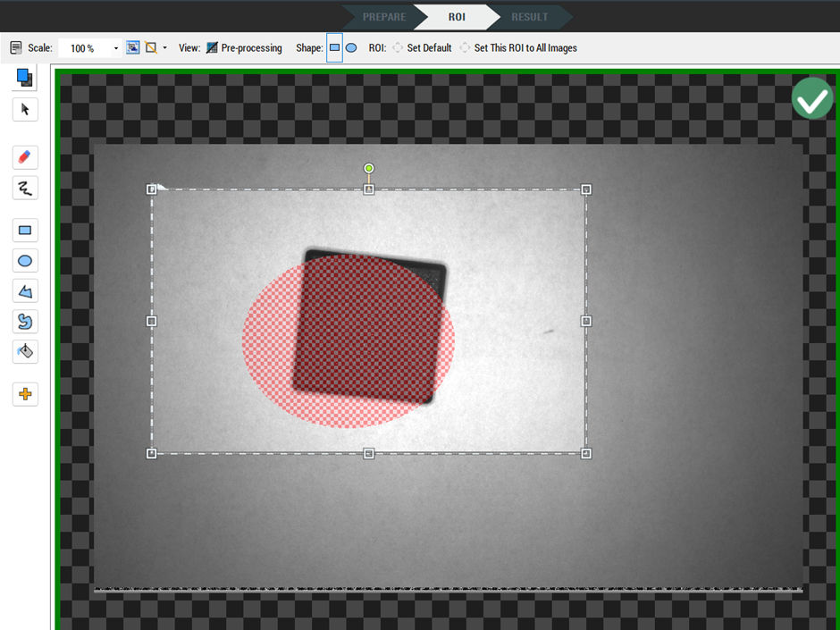Switch to the PREPARE step tab

pos(384,17)
